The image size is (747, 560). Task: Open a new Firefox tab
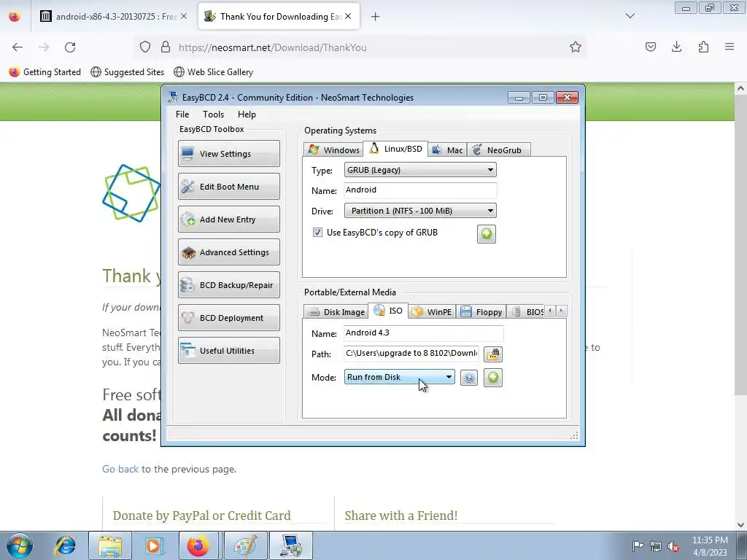(376, 17)
